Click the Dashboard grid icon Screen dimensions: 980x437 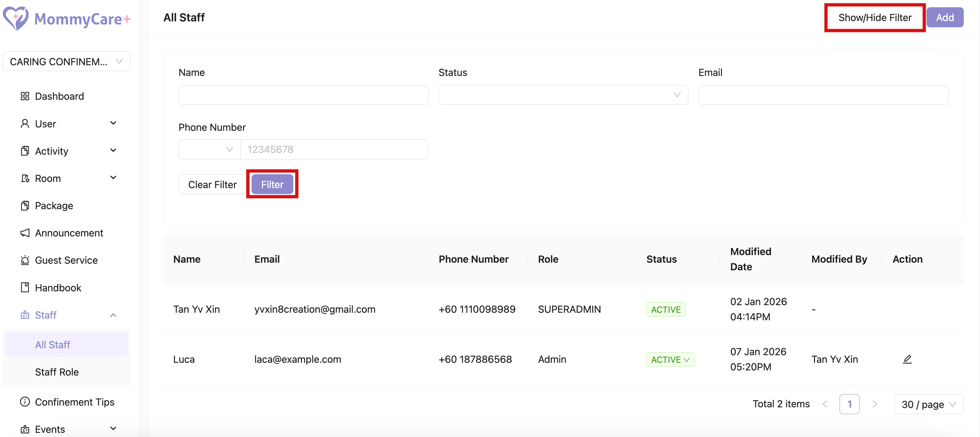[x=25, y=96]
